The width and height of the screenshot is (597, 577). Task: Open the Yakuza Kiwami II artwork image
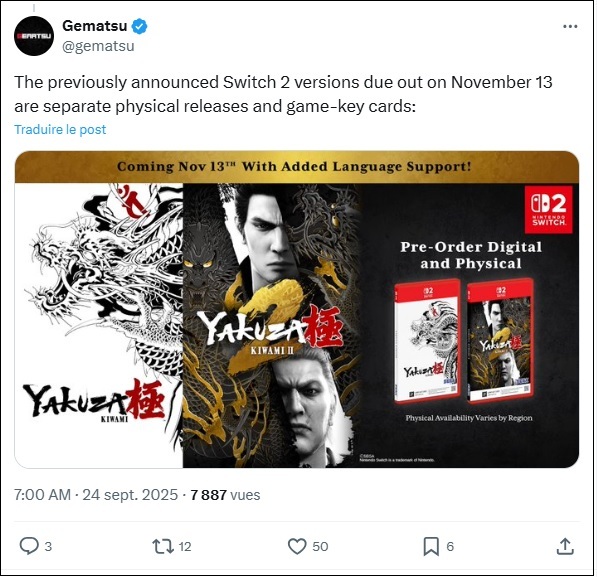click(271, 326)
